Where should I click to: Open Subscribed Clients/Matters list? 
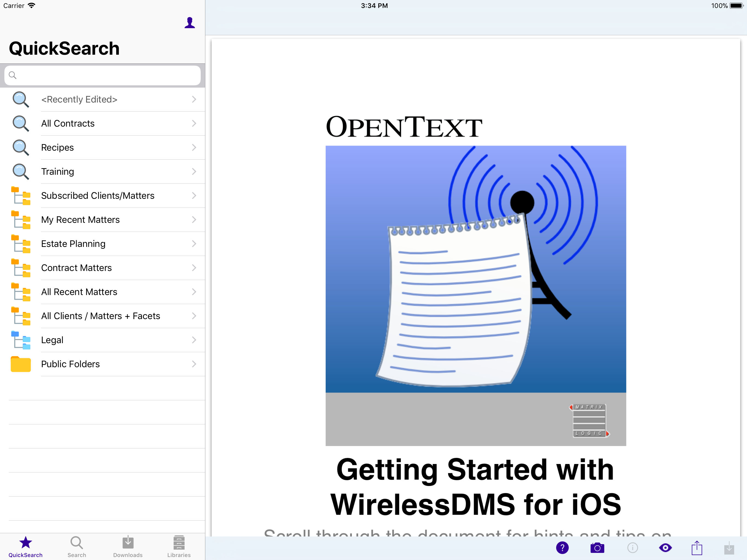click(x=102, y=196)
